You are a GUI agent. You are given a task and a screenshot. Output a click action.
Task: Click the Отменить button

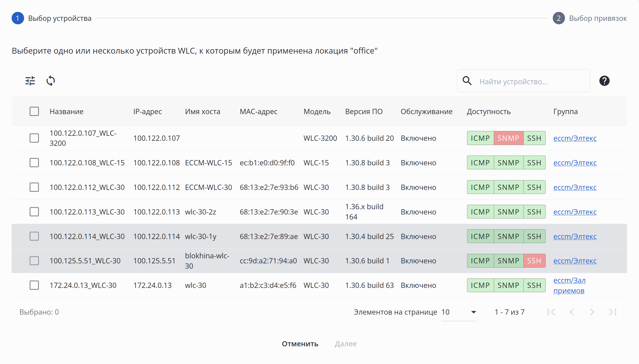(x=300, y=344)
